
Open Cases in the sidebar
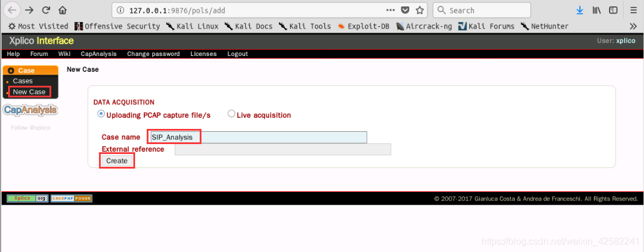pyautogui.click(x=23, y=81)
